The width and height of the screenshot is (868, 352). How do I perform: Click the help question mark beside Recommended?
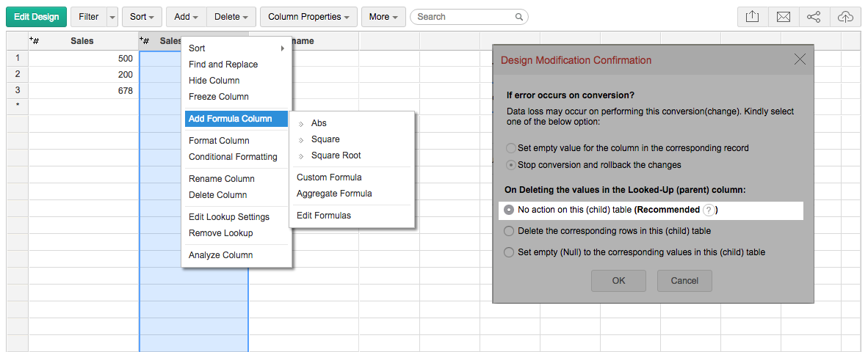(708, 210)
